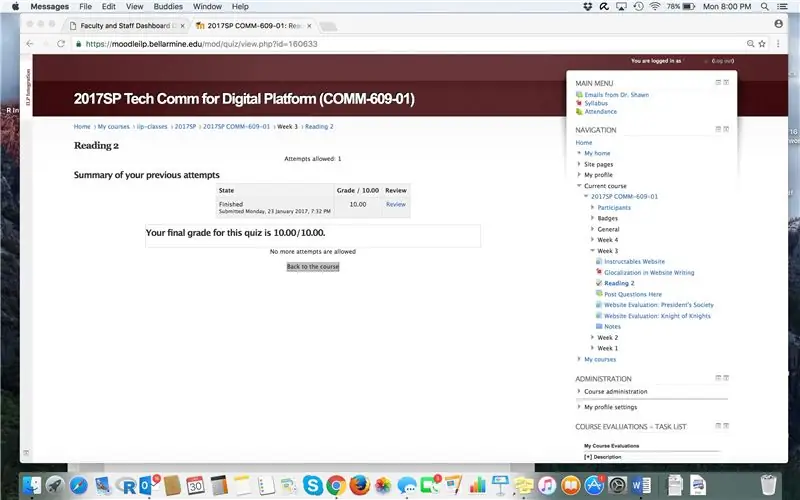800x500 pixels.
Task: Click My courses in the breadcrumb
Action: [113, 127]
